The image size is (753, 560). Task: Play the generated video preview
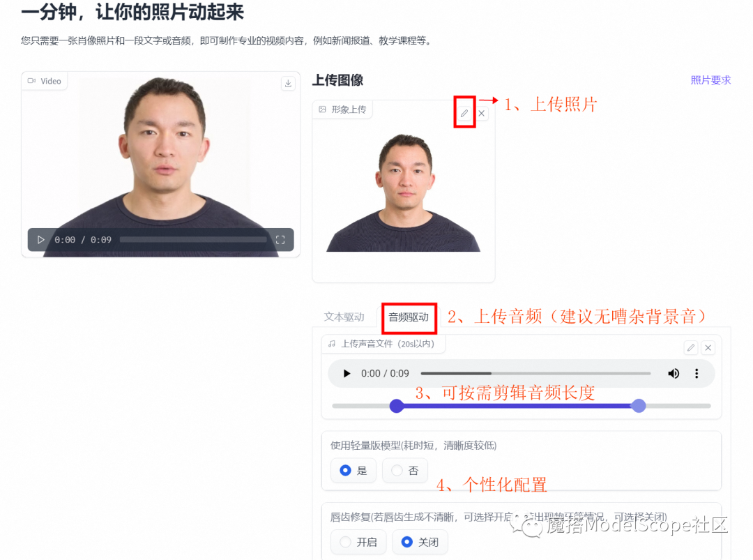[41, 240]
